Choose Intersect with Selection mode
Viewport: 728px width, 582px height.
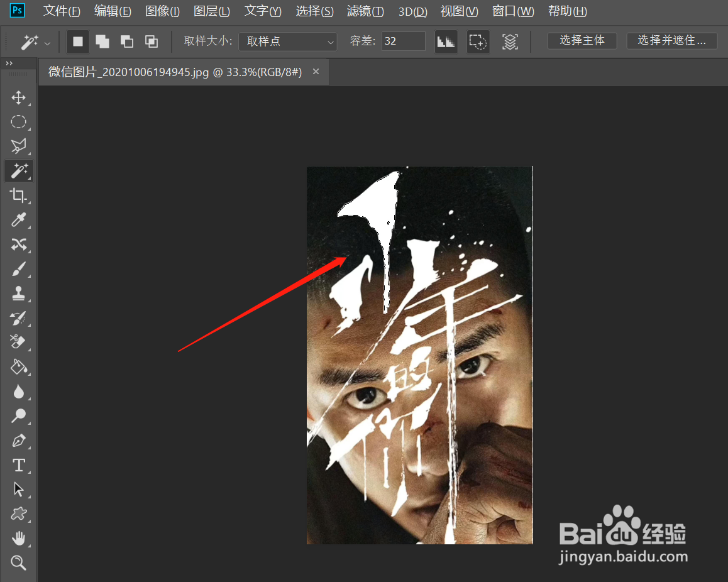[x=152, y=41]
